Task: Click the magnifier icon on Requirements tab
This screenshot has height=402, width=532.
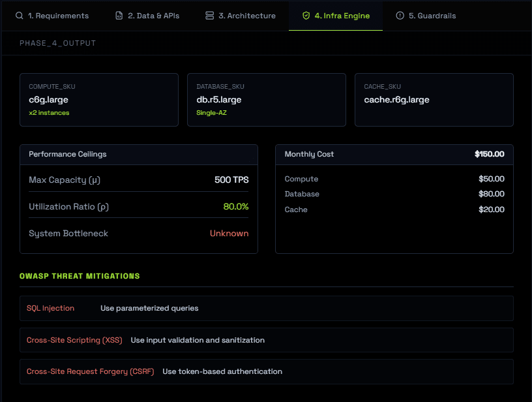Action: pyautogui.click(x=19, y=16)
